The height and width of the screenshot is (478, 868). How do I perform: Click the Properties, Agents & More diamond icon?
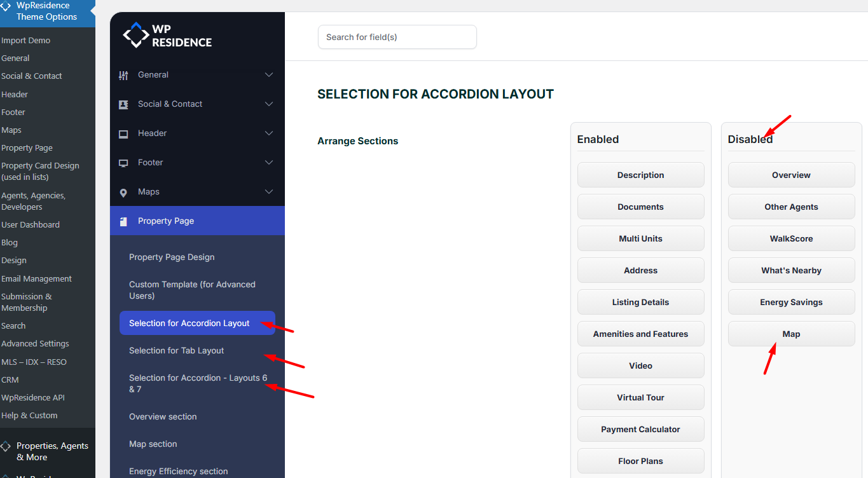tap(6, 446)
